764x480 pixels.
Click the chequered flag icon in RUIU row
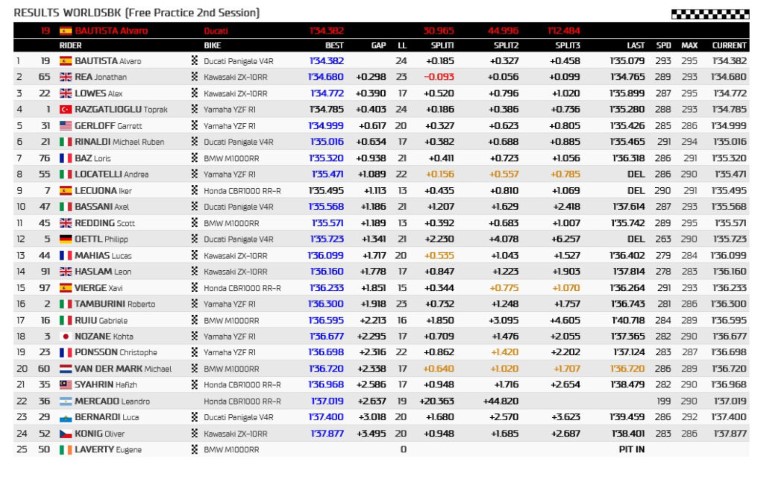[x=194, y=320]
